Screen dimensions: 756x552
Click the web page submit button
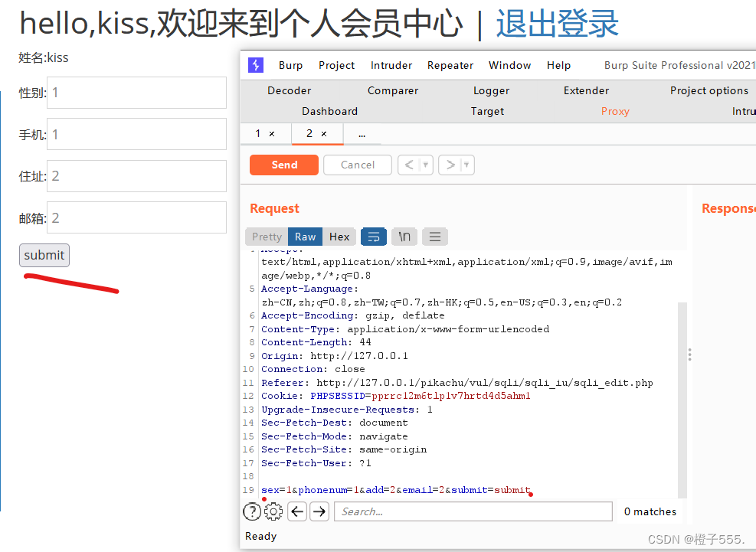pos(44,255)
